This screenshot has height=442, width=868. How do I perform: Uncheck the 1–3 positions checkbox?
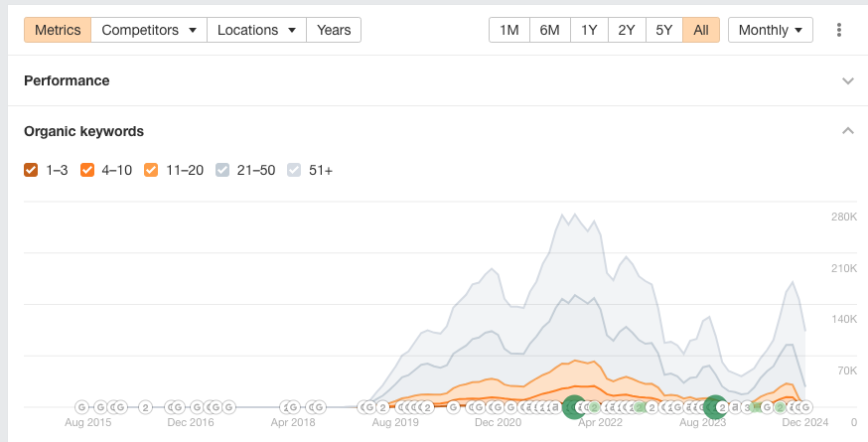tap(31, 170)
